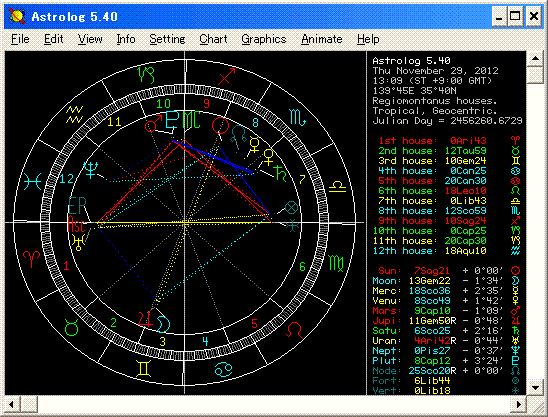Click the 'Fort: 6Lib44' row

pyautogui.click(x=447, y=381)
